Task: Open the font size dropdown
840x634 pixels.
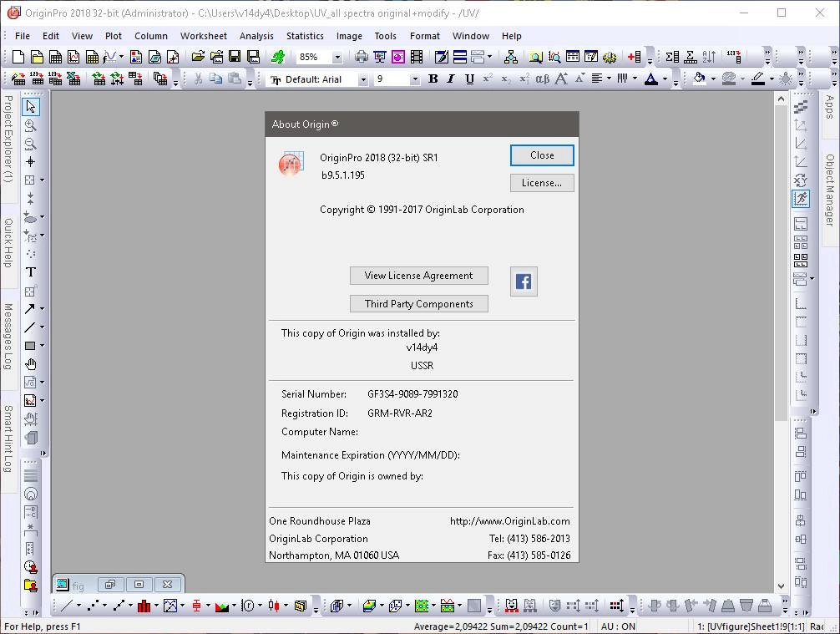Action: click(x=415, y=79)
